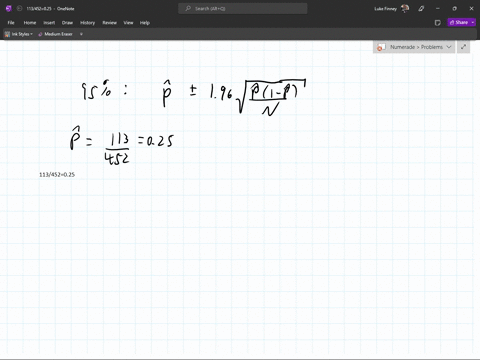The image size is (480, 360).
Task: Click the back arrow in the title bar
Action: [x=19, y=8]
